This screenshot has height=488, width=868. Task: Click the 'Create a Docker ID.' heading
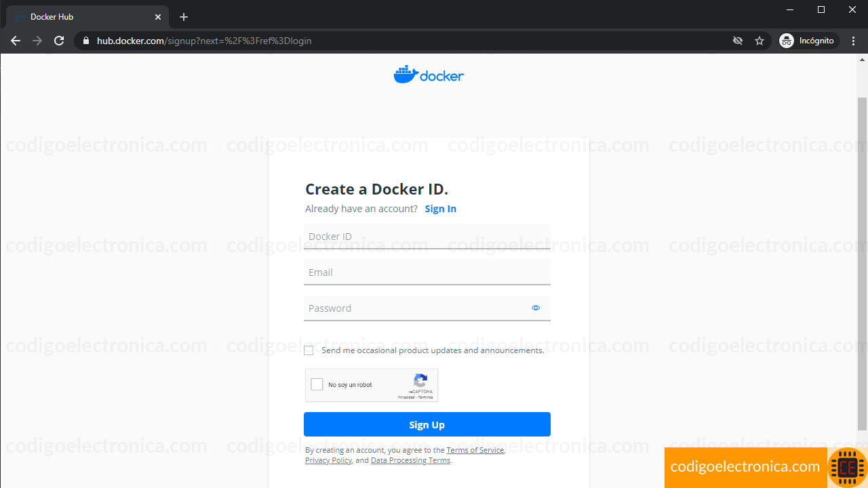[x=376, y=189]
